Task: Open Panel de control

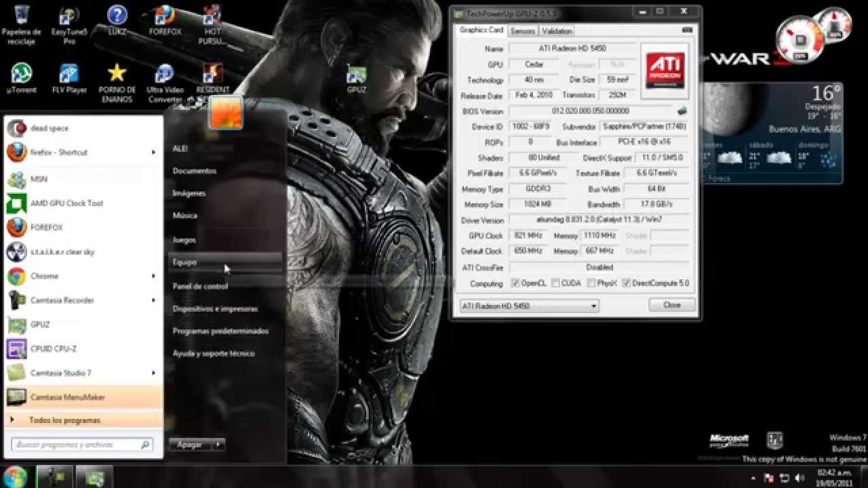Action: 200,286
